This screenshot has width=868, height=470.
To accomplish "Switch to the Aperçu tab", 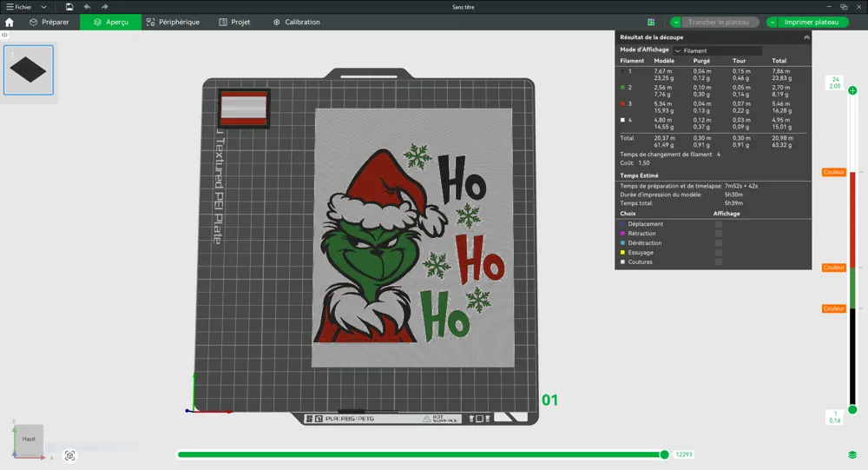I will point(111,23).
